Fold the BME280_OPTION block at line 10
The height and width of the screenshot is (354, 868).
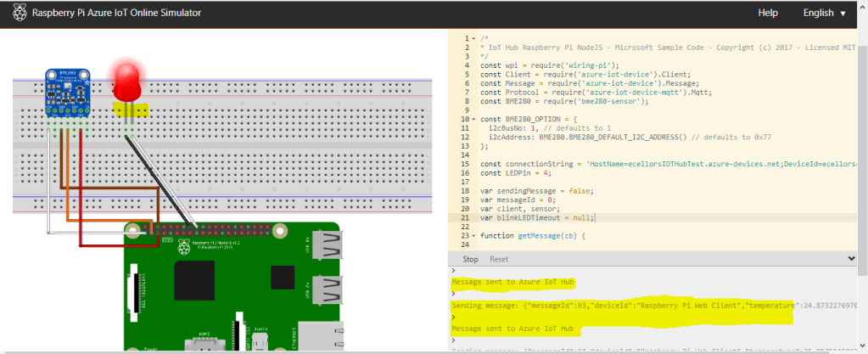click(473, 119)
